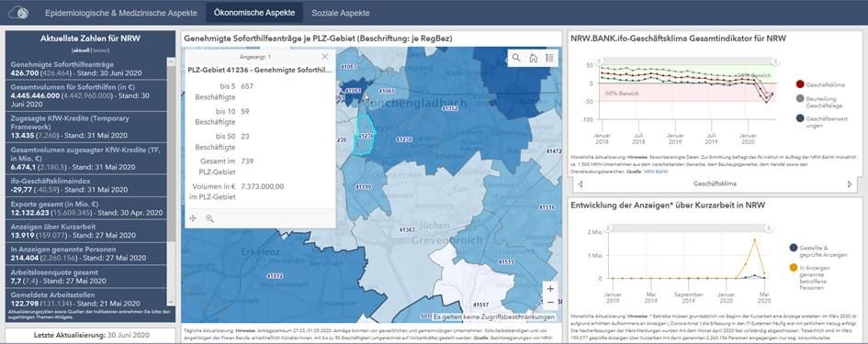Click the pan/move icon in popup footer
868x344 pixels.
(x=193, y=218)
